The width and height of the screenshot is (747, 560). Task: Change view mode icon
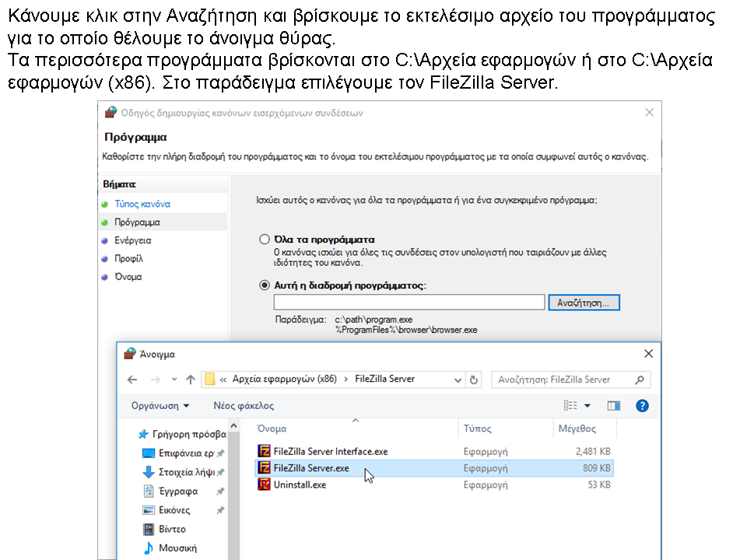coord(570,405)
